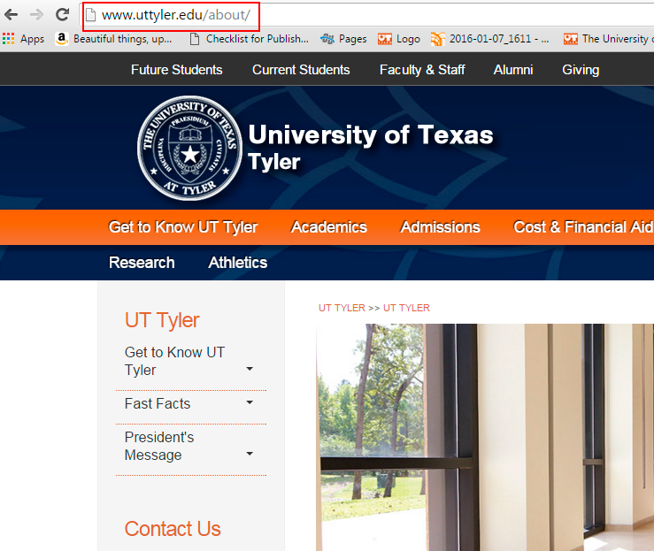
Task: Select Research in the navigation bar
Action: 141,263
